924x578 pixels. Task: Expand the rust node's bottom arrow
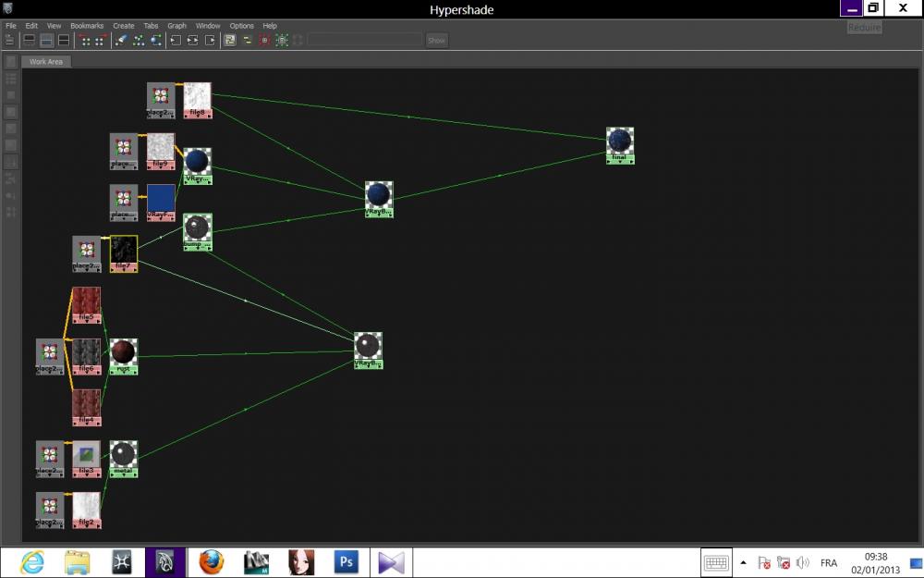pyautogui.click(x=123, y=373)
